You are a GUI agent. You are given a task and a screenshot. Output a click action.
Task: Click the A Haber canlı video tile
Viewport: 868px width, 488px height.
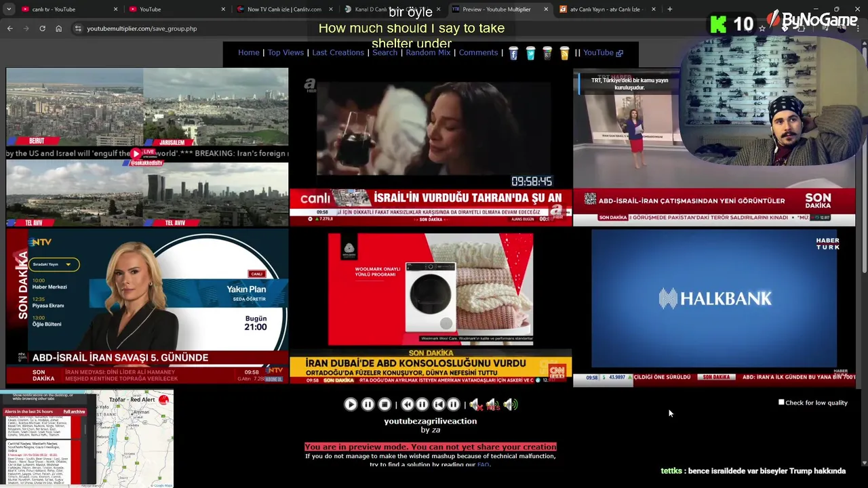[431, 147]
